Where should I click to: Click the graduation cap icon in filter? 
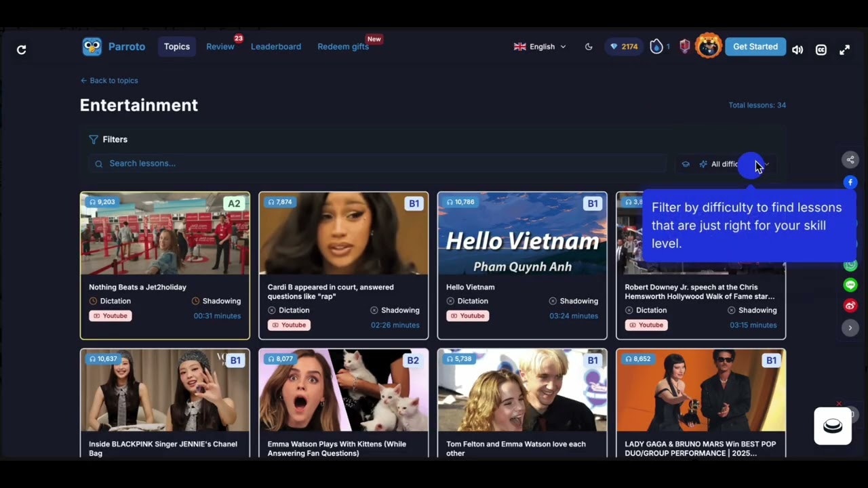pyautogui.click(x=686, y=164)
